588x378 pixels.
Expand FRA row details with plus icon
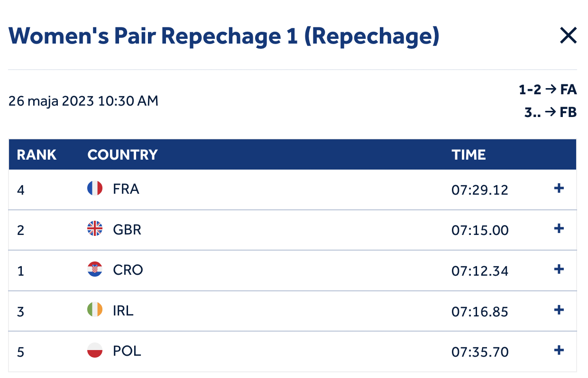point(559,189)
